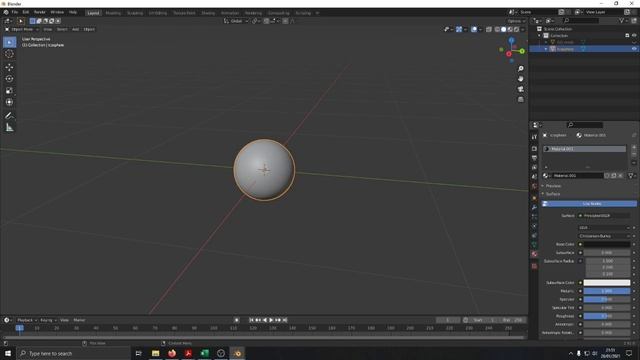Open the Add menu in viewport header
This screenshot has height=360, width=640.
(76, 29)
